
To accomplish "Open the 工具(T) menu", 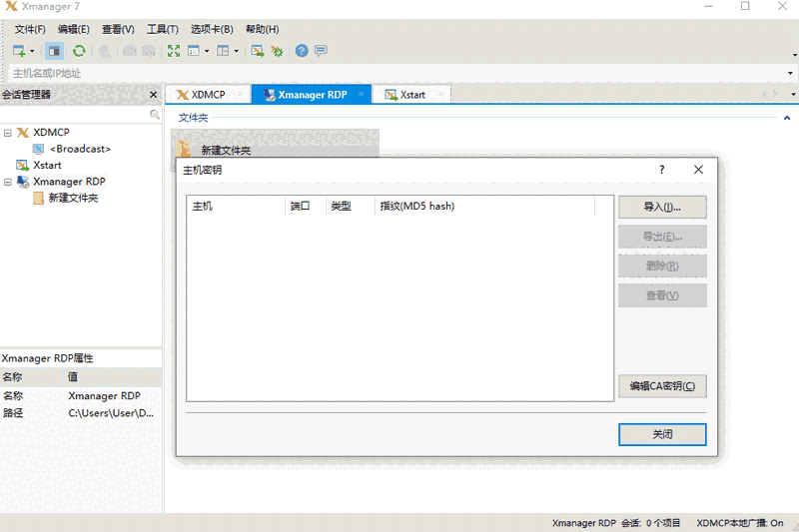I will tap(162, 29).
